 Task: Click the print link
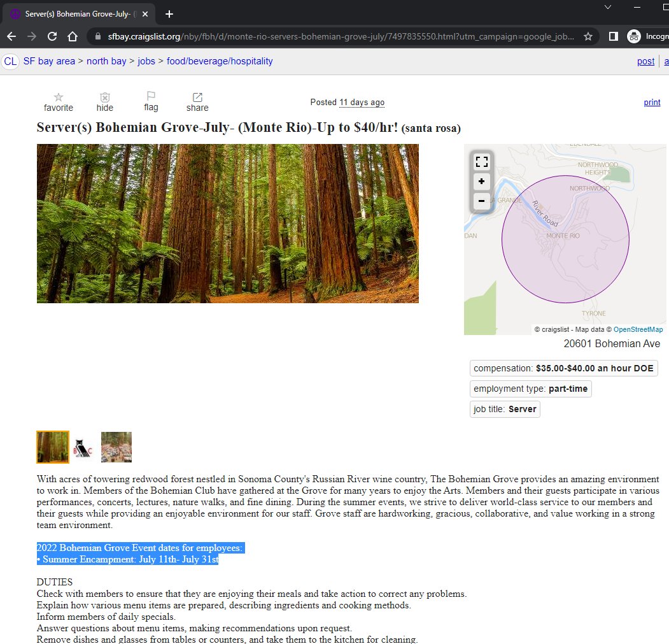pyautogui.click(x=652, y=103)
